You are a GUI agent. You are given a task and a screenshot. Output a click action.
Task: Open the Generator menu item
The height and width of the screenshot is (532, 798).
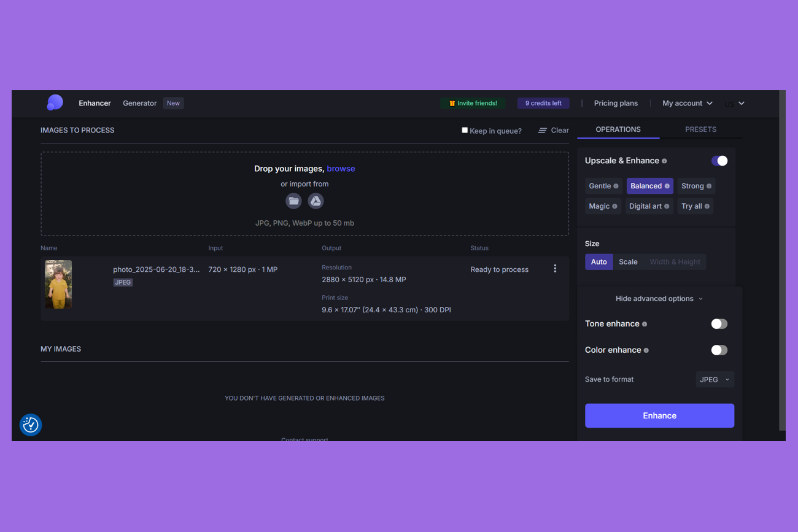(x=139, y=103)
